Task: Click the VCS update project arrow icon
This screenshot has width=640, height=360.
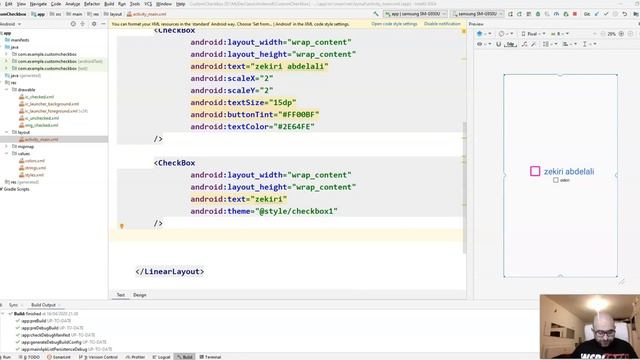Action: [597, 14]
